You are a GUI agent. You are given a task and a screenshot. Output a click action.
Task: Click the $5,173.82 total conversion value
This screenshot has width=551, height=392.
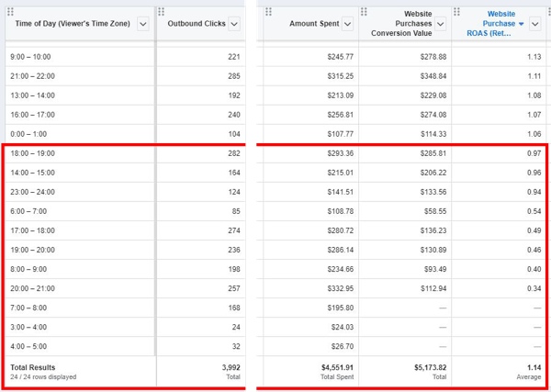[430, 367]
